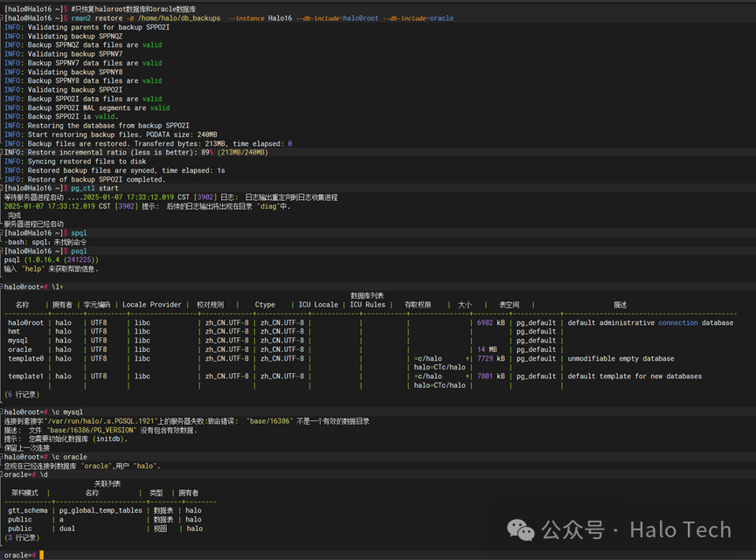Image resolution: width=756 pixels, height=560 pixels.
Task: Click the "未找到命令" bash error line
Action: pos(45,242)
